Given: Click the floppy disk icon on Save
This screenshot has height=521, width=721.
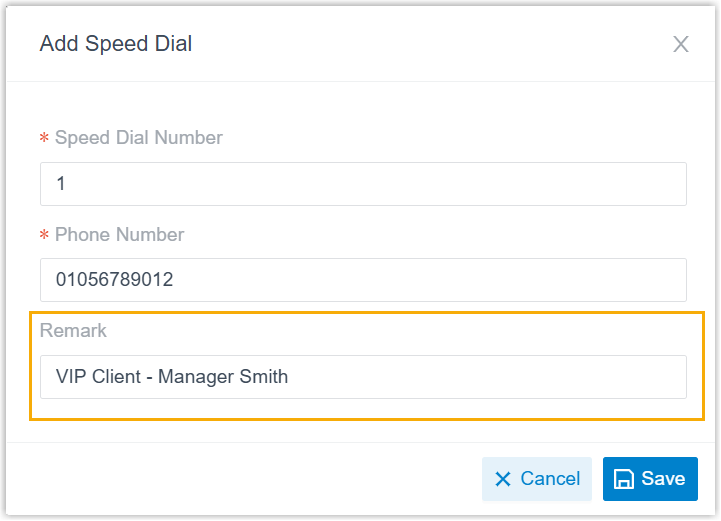Looking at the screenshot, I should pyautogui.click(x=624, y=479).
